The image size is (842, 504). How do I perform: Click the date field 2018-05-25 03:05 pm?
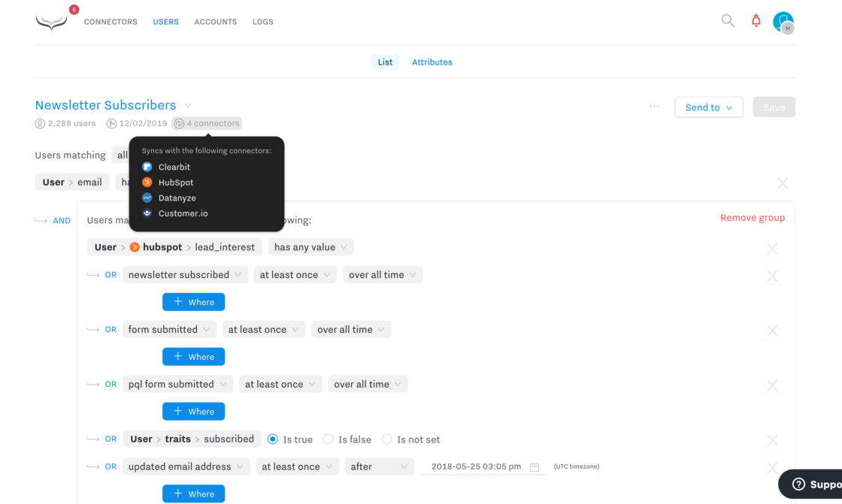(476, 466)
